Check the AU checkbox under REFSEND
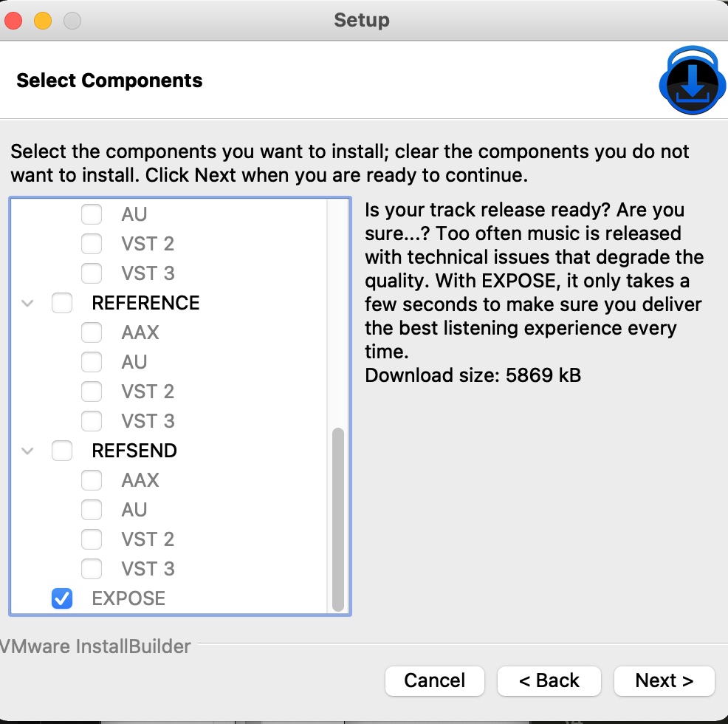 [x=92, y=510]
